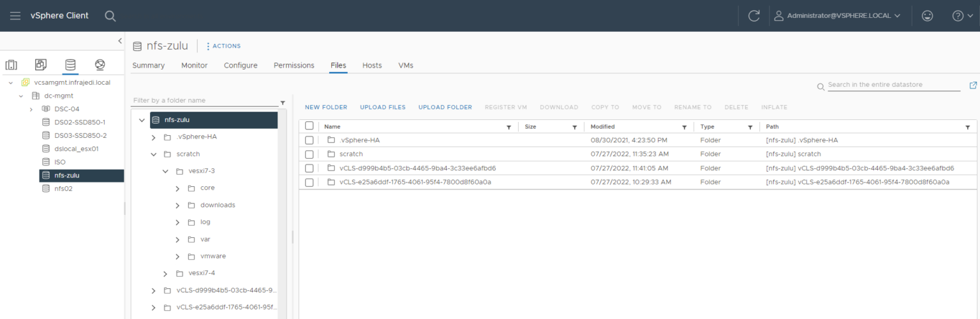The image size is (980, 319).
Task: Click scratch folder name in file list
Action: [351, 154]
